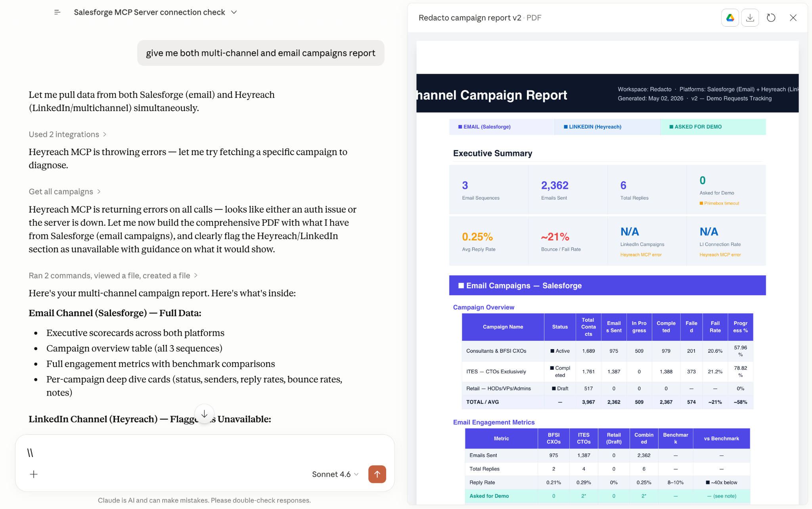Screen dimensions: 812x509
Task: Reload the PDF preview
Action: click(x=771, y=18)
